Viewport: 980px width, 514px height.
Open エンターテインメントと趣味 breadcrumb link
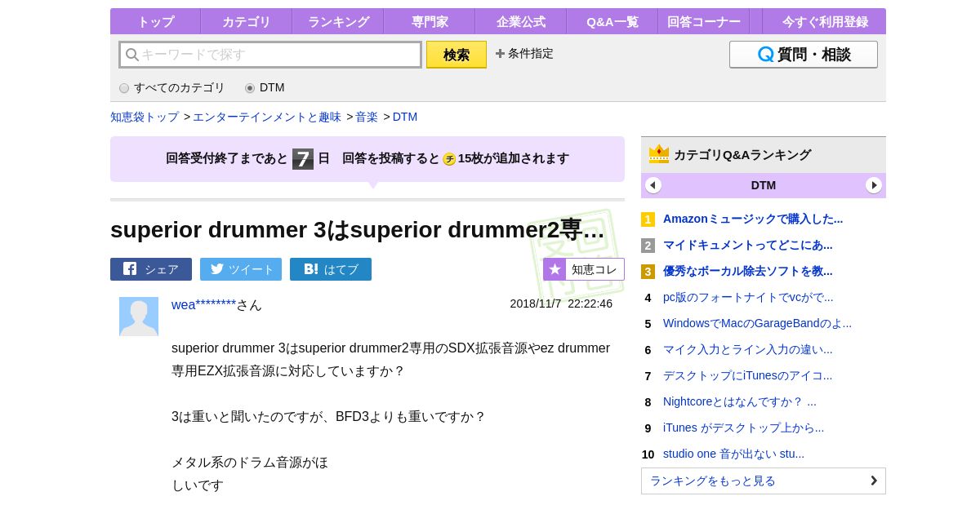267,117
